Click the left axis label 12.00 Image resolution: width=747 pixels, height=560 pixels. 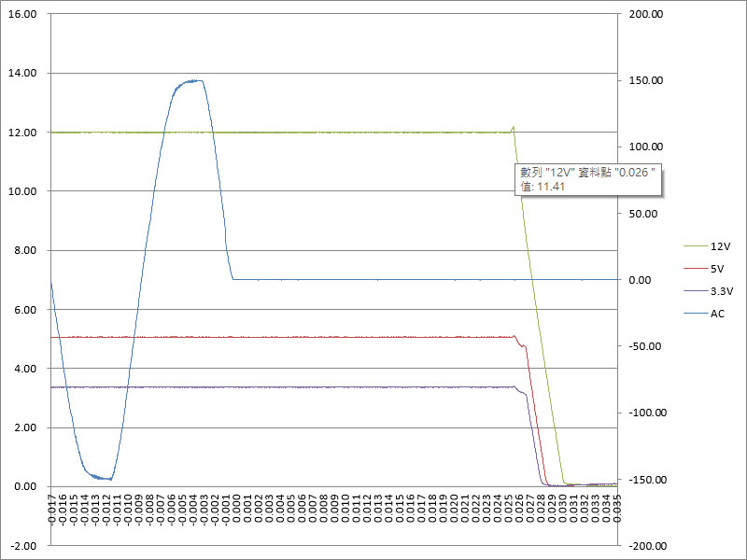click(x=22, y=133)
